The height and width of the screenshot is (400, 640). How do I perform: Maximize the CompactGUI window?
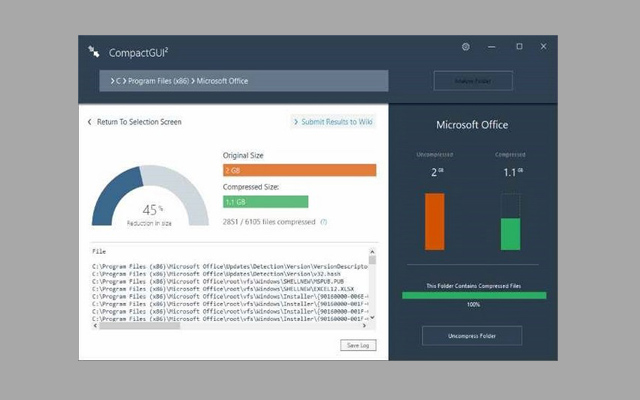tap(519, 47)
